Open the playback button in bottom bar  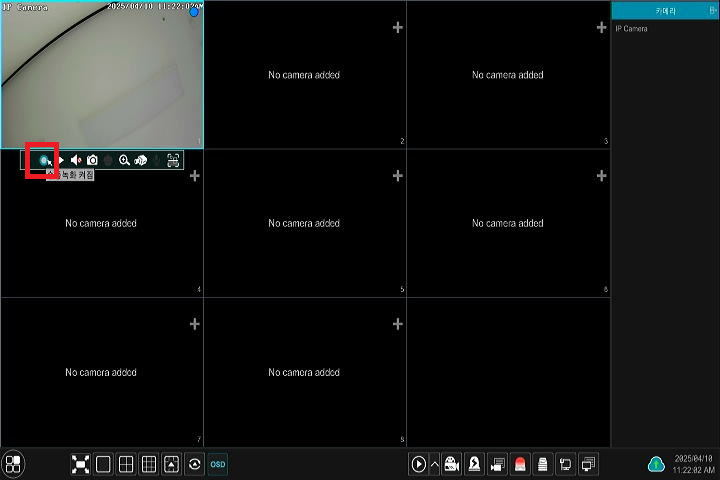point(418,464)
